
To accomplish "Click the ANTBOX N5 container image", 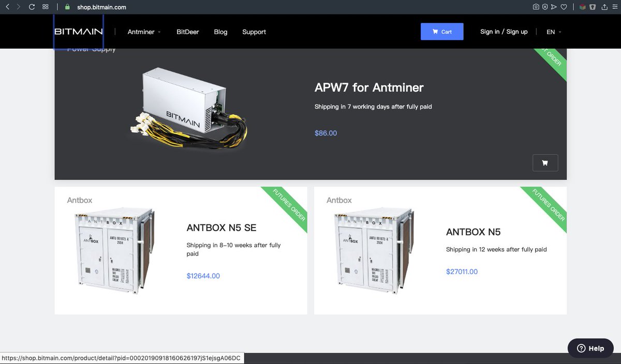I will pos(374,250).
